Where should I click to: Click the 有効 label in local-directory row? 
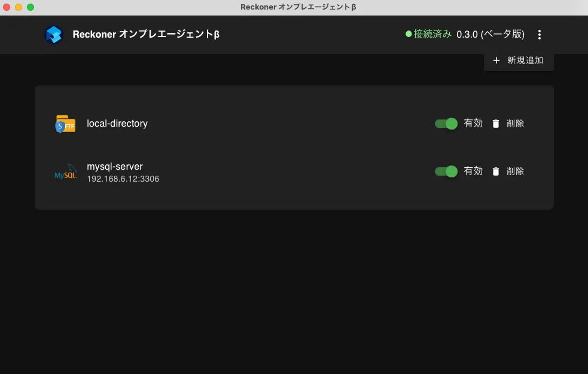473,123
